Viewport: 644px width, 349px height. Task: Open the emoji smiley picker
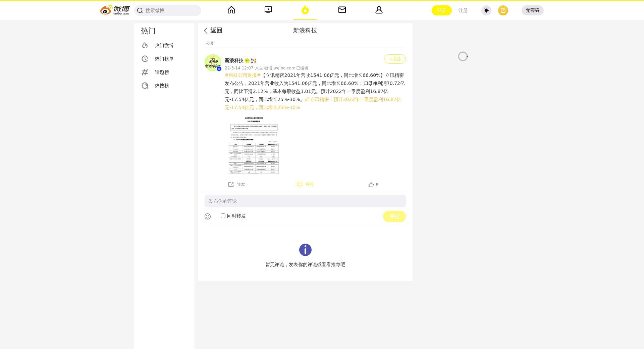(x=208, y=216)
